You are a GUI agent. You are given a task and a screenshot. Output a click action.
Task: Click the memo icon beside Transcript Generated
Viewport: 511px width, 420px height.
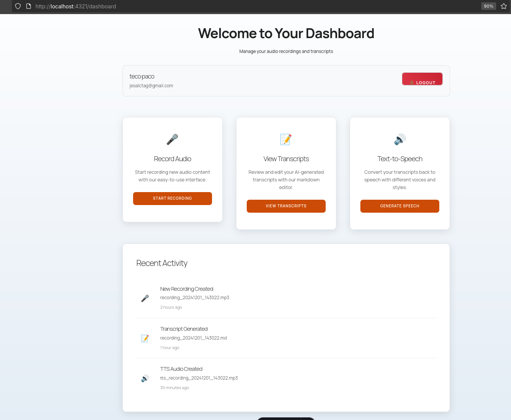[145, 338]
